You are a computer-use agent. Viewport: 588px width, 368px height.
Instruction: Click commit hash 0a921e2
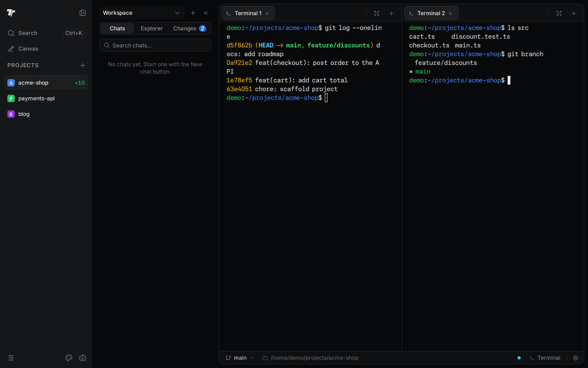point(239,63)
